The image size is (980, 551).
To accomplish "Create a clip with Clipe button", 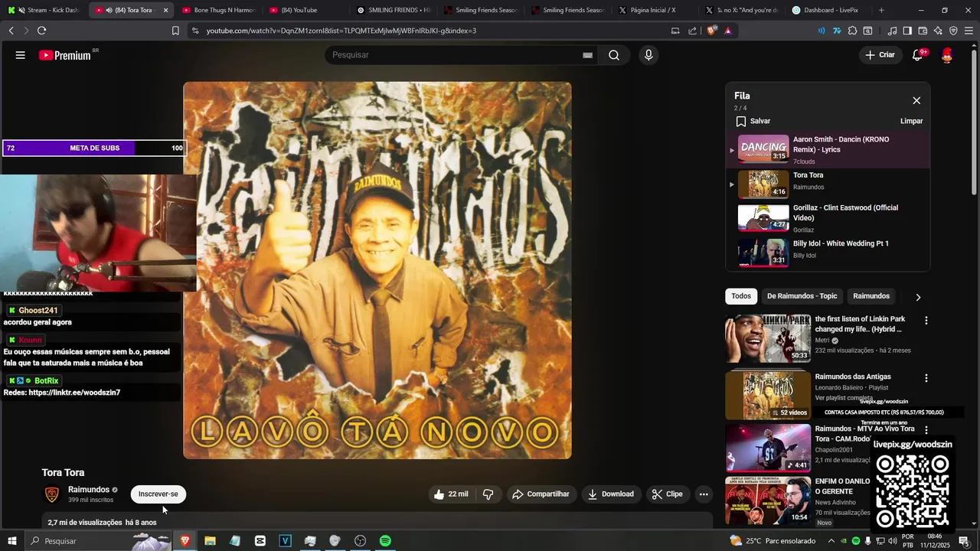I will pos(667,494).
